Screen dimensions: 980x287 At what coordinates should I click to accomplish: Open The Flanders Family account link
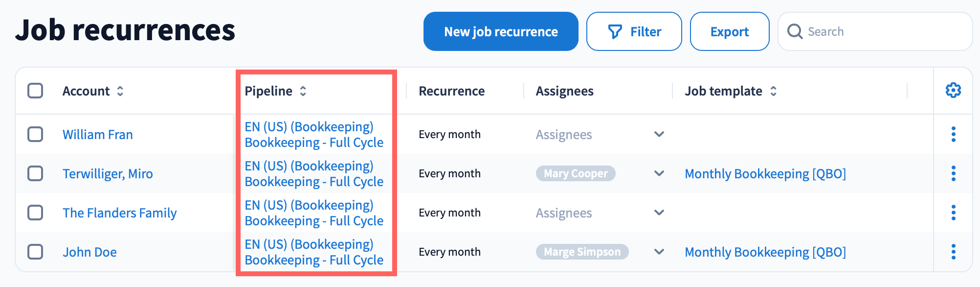[119, 213]
